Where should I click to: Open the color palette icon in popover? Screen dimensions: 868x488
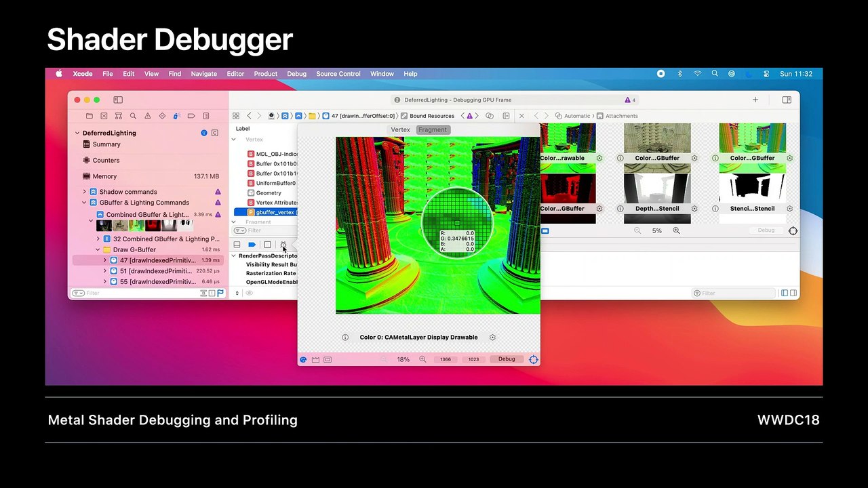(303, 359)
